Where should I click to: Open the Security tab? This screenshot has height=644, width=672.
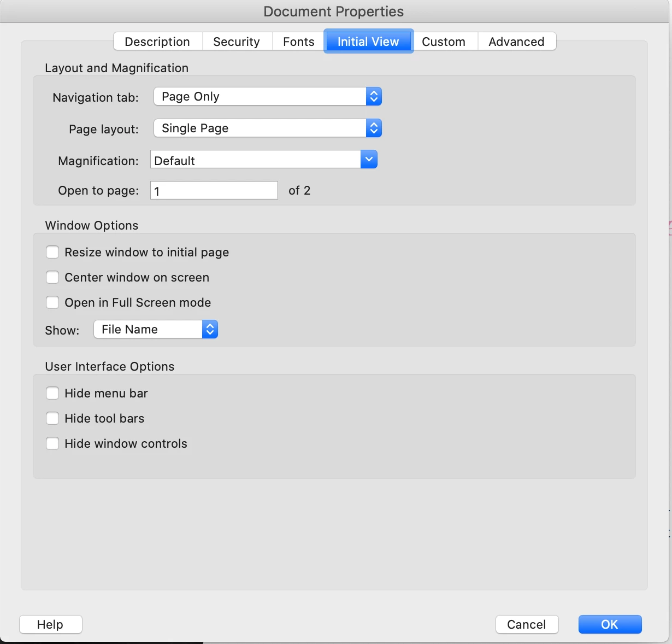click(237, 42)
